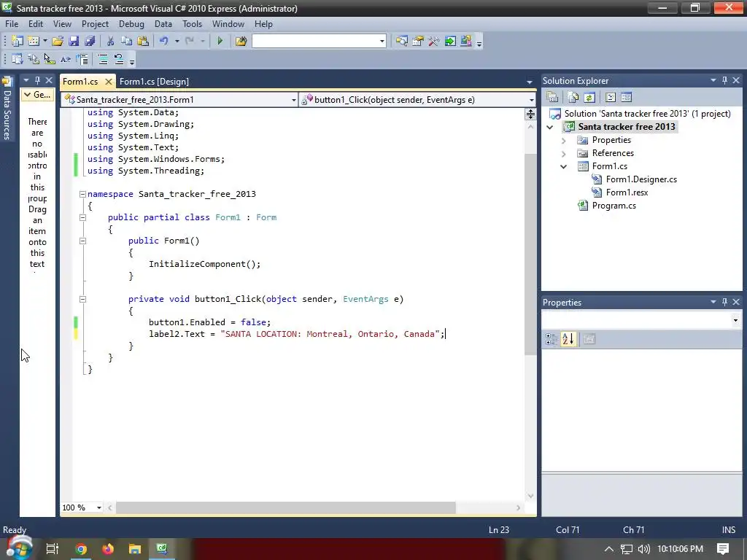Open the Tools menu

point(192,24)
